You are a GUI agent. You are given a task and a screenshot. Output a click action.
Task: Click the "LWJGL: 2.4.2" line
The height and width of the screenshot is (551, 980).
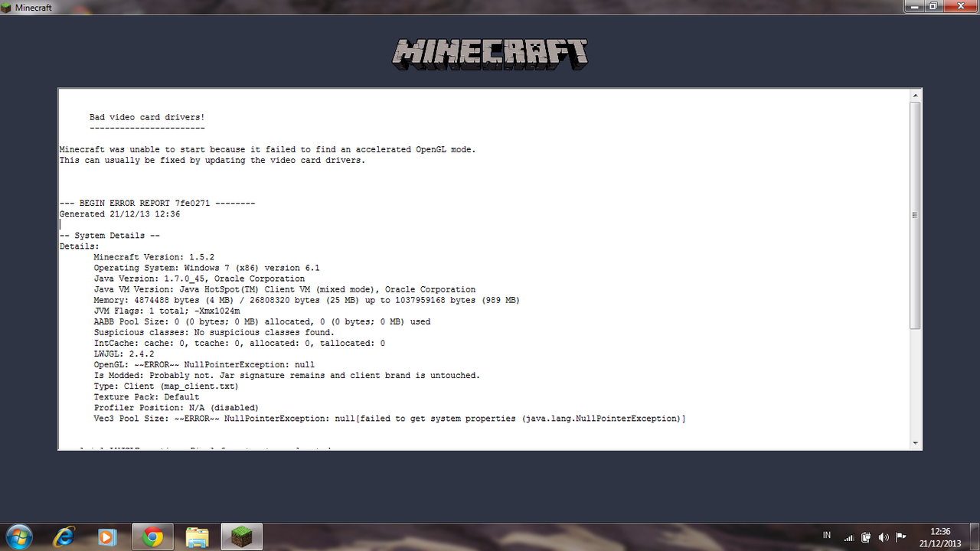124,354
